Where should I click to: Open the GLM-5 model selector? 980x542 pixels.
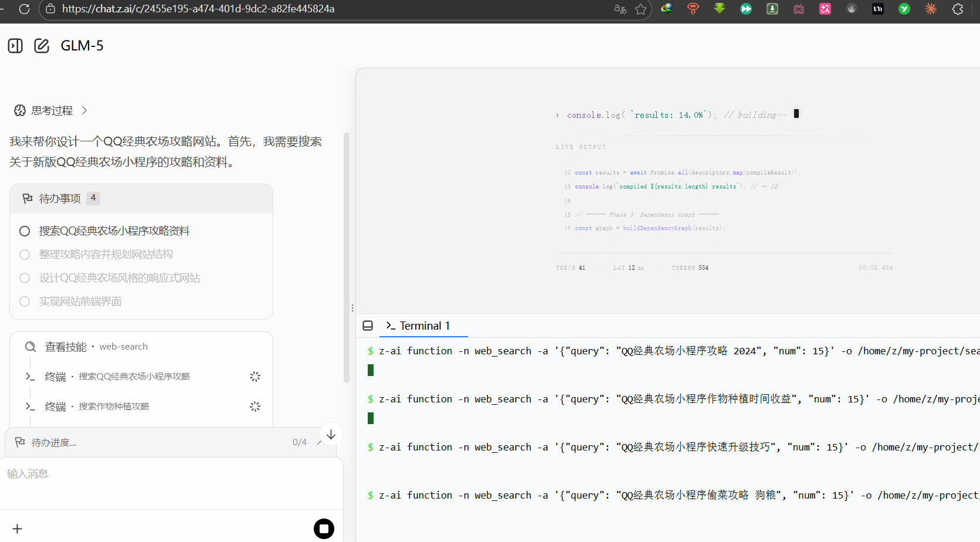(82, 46)
